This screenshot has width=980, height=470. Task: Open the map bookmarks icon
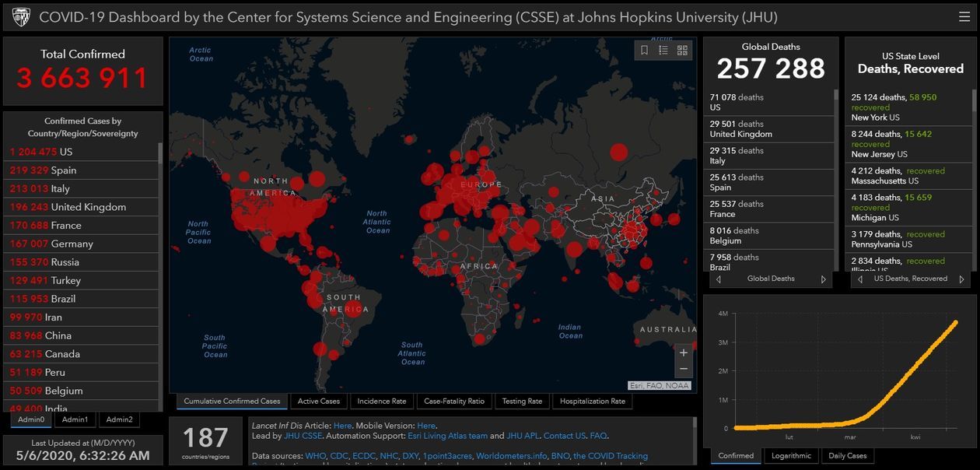[x=644, y=51]
